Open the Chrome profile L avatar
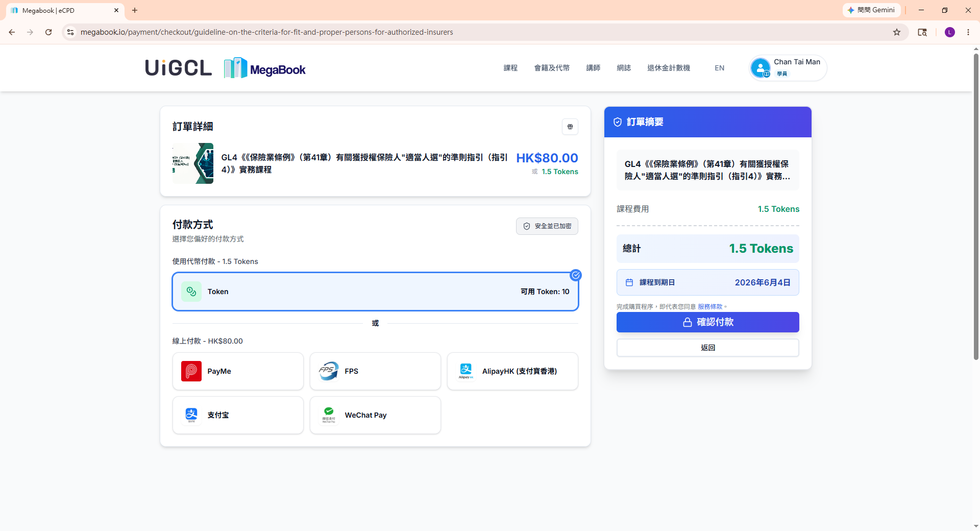Image resolution: width=980 pixels, height=531 pixels. pyautogui.click(x=950, y=32)
